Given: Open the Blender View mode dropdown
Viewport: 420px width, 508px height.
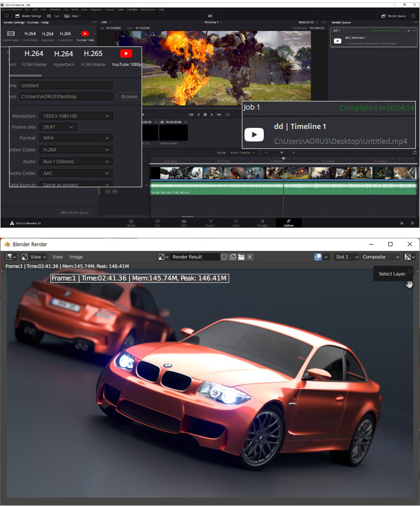Looking at the screenshot, I should pos(34,257).
